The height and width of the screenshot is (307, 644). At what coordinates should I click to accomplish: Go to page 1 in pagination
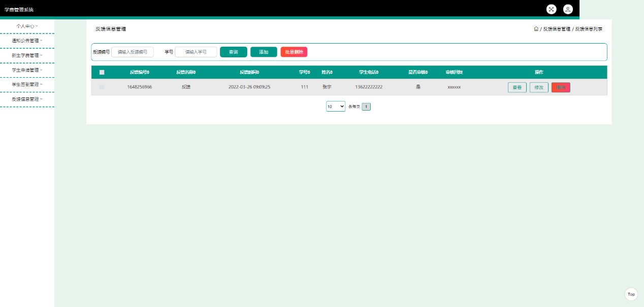click(x=366, y=107)
